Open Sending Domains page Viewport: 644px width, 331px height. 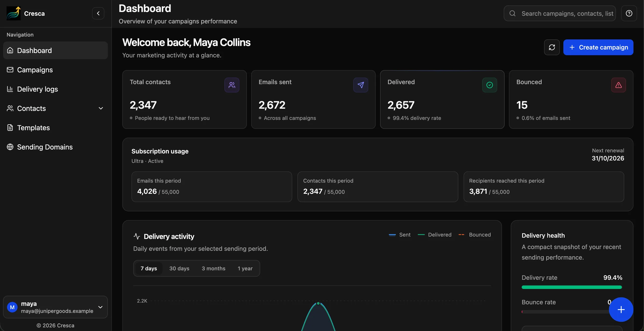click(x=55, y=147)
